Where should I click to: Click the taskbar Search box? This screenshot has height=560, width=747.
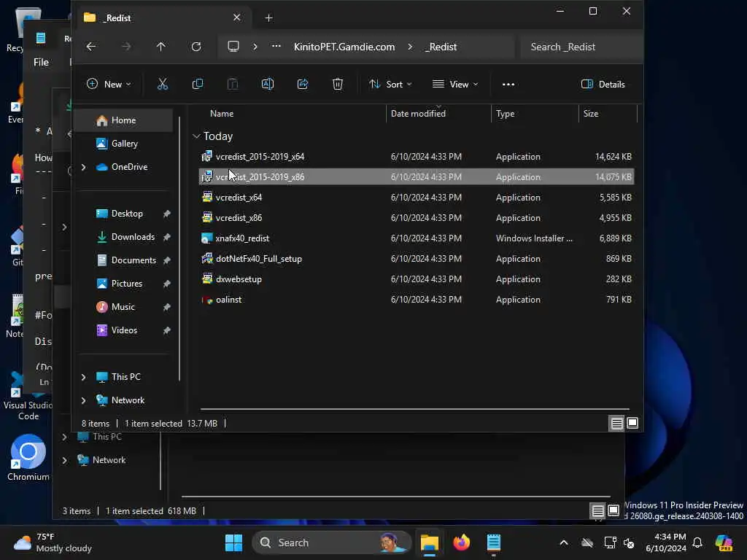click(x=332, y=542)
